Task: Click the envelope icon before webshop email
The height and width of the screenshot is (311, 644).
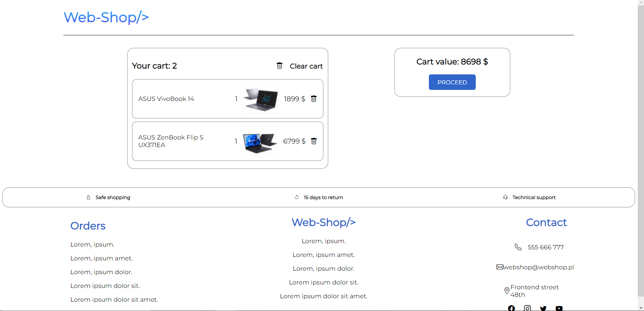Action: [500, 267]
